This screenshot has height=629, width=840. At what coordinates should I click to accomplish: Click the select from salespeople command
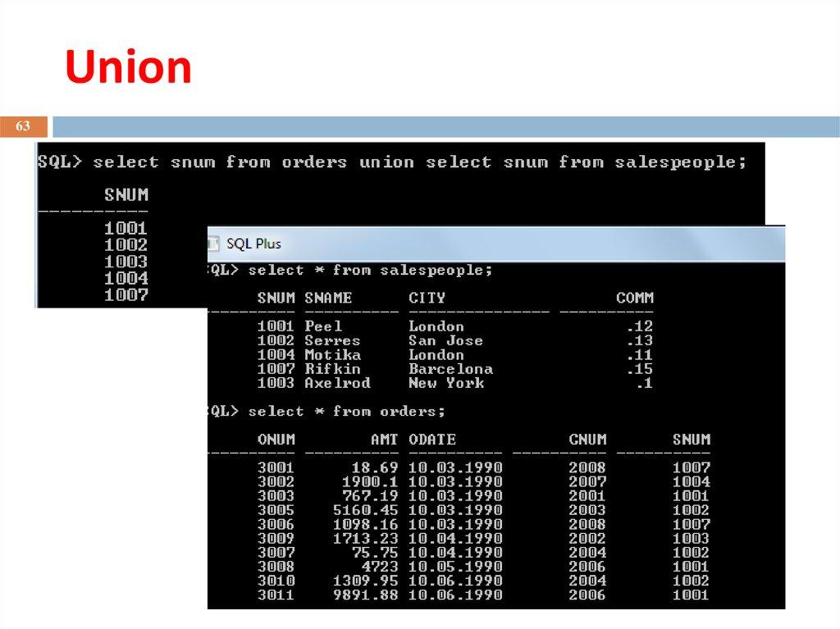(x=369, y=270)
